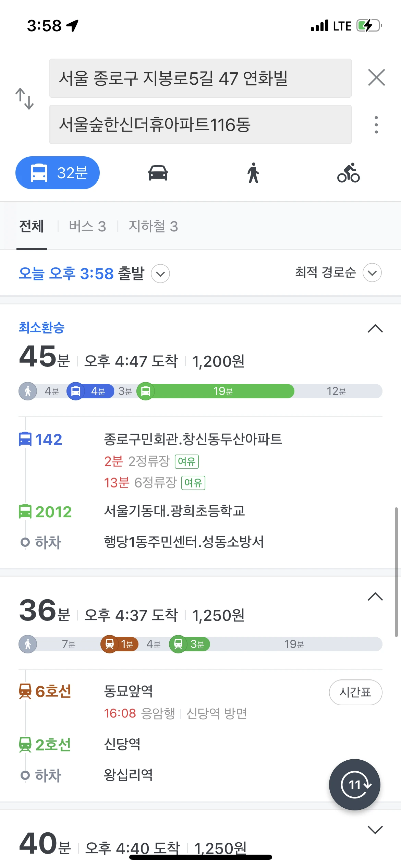Collapse the 45분 route details
Screen dimensions: 401x868
(x=375, y=328)
